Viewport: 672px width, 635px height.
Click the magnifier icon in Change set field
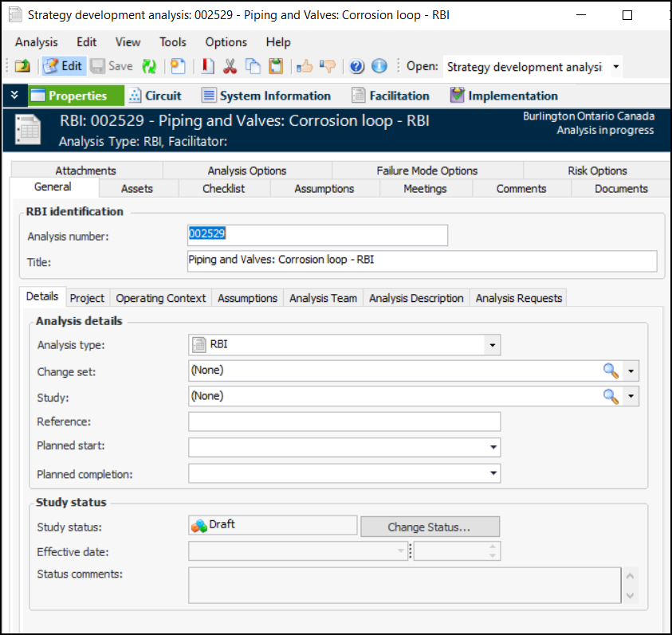(611, 370)
